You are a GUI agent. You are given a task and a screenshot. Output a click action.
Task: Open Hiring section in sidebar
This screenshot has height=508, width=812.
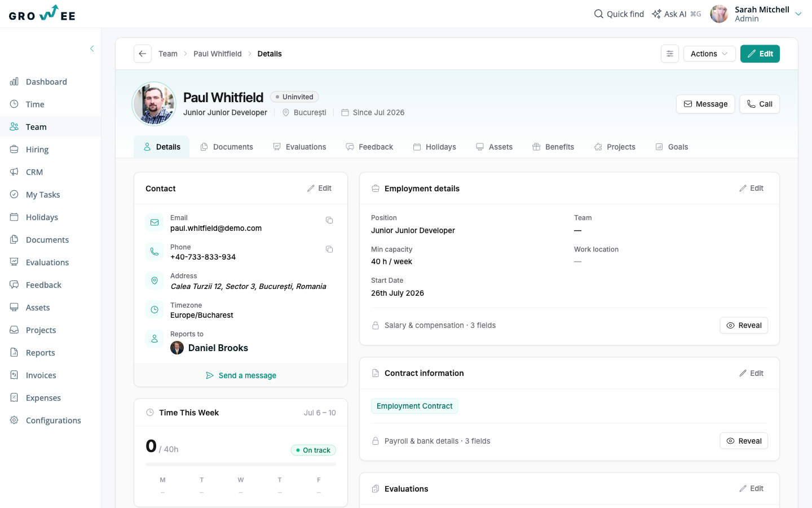[x=50, y=150]
